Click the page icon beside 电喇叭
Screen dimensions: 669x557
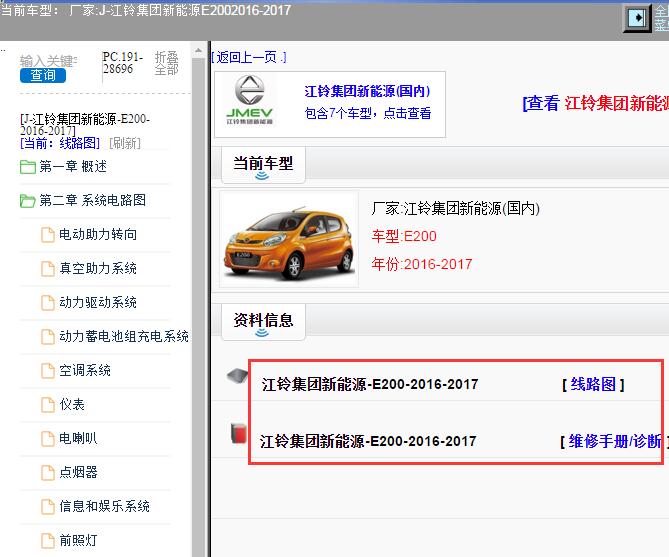[x=48, y=439]
